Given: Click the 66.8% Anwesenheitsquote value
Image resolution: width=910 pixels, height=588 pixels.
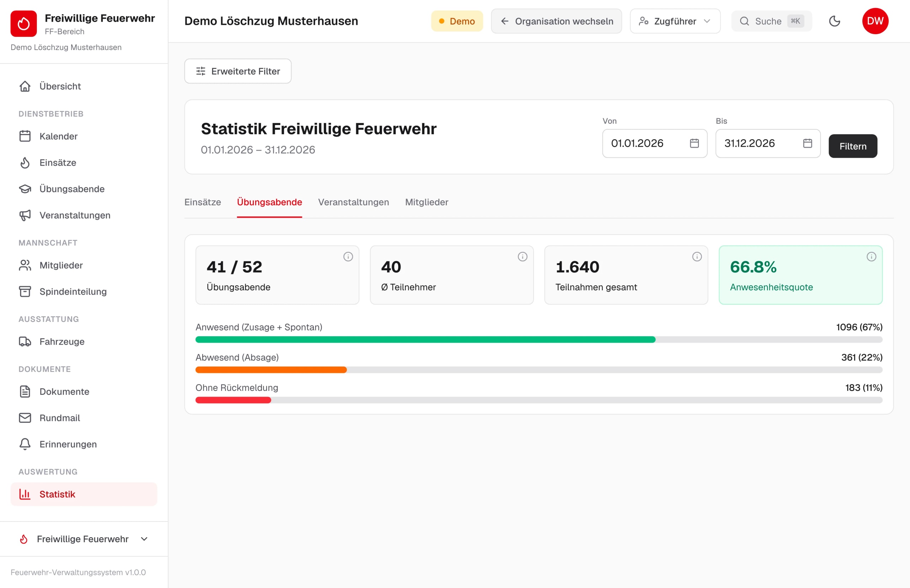Looking at the screenshot, I should click(753, 267).
